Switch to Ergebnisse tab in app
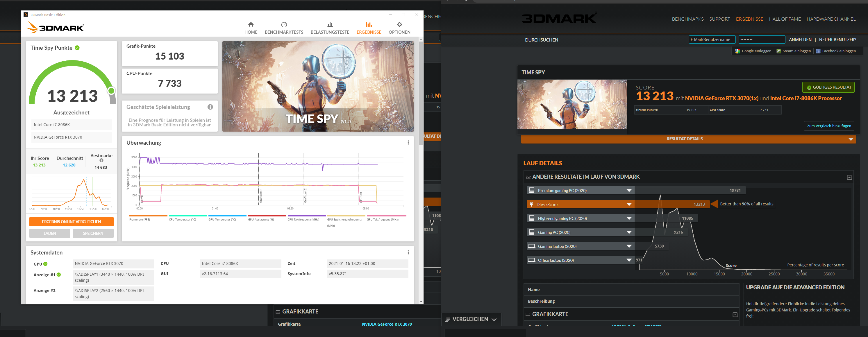The image size is (868, 337). [x=369, y=28]
